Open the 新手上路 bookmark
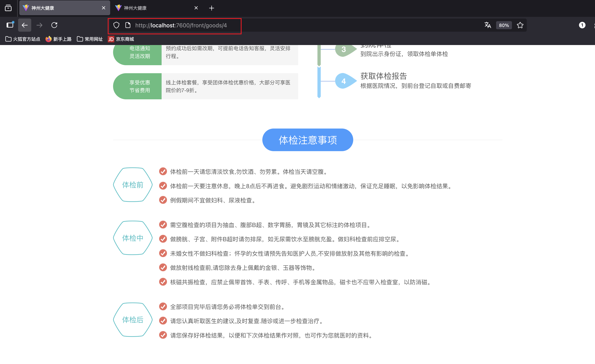This screenshot has width=595, height=364. 58,39
